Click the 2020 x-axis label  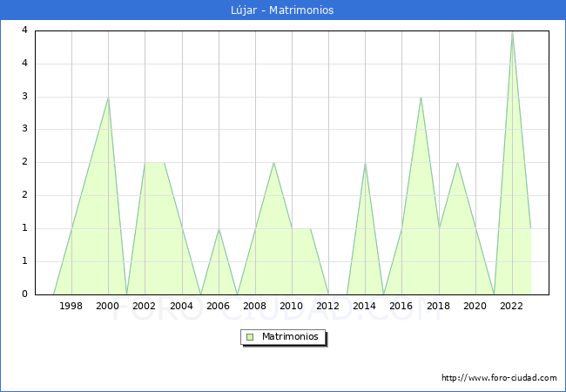(x=475, y=306)
